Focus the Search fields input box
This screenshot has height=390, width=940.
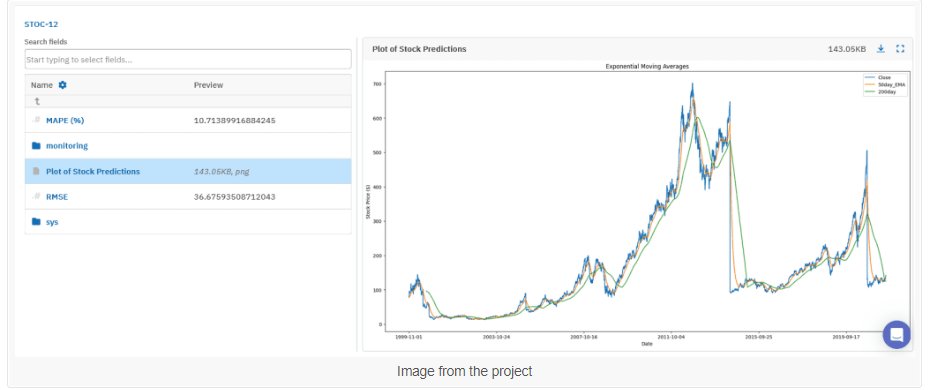pyautogui.click(x=188, y=59)
